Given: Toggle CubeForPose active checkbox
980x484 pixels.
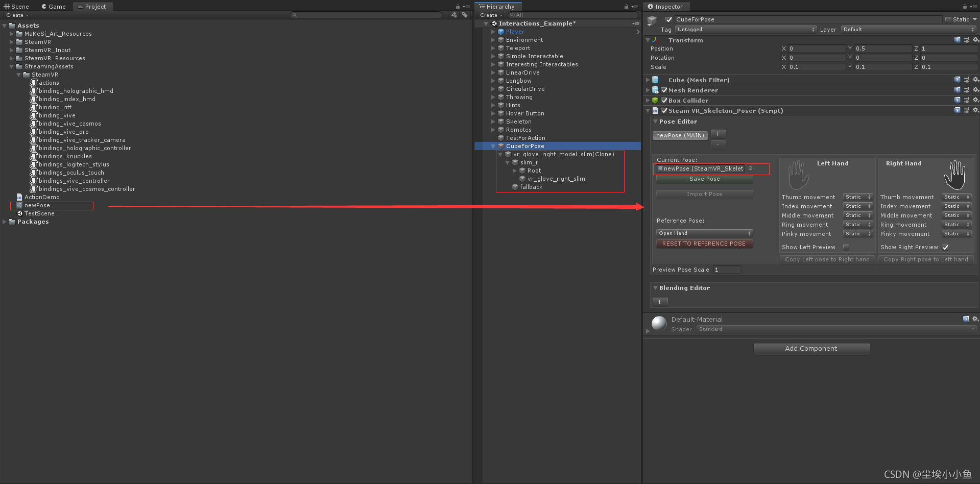Looking at the screenshot, I should (668, 19).
